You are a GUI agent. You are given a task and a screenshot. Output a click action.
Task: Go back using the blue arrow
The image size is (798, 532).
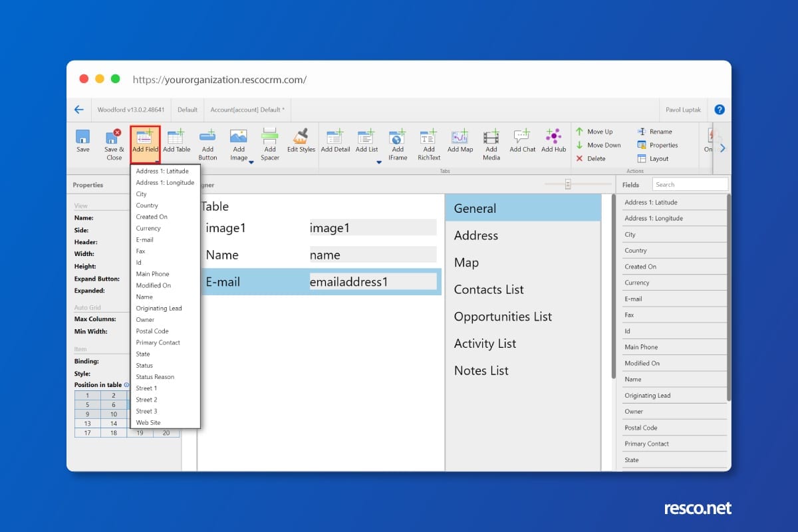tap(79, 110)
